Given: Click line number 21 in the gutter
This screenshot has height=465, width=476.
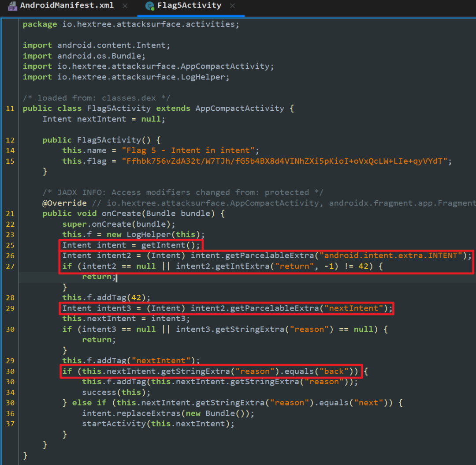Looking at the screenshot, I should [x=10, y=214].
